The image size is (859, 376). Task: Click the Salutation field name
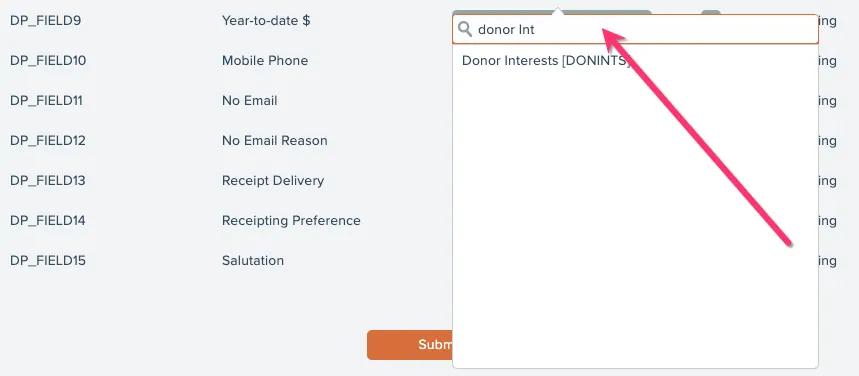253,261
